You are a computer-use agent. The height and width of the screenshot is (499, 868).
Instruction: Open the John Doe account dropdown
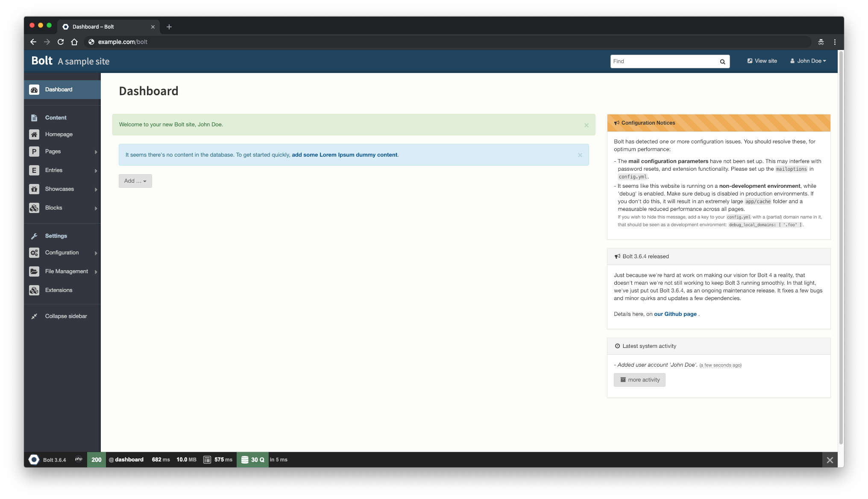click(808, 61)
